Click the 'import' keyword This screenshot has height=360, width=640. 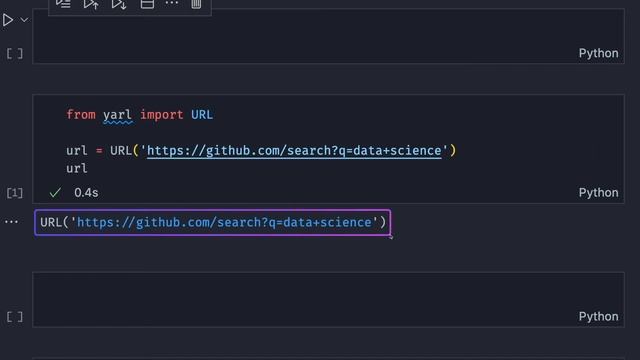[x=162, y=115]
